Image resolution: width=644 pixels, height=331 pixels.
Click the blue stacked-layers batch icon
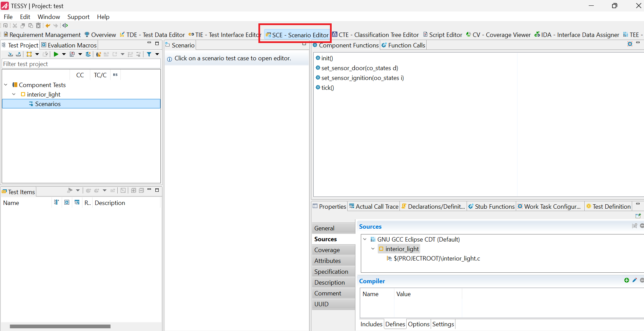[88, 54]
